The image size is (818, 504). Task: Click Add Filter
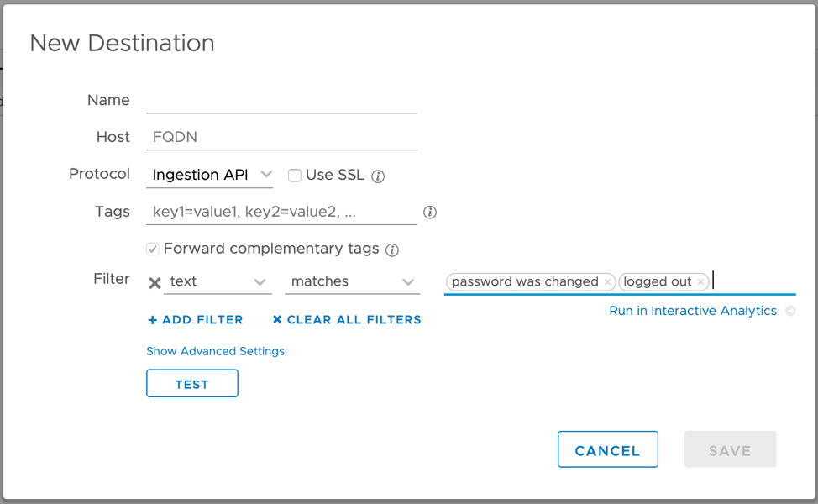[196, 320]
